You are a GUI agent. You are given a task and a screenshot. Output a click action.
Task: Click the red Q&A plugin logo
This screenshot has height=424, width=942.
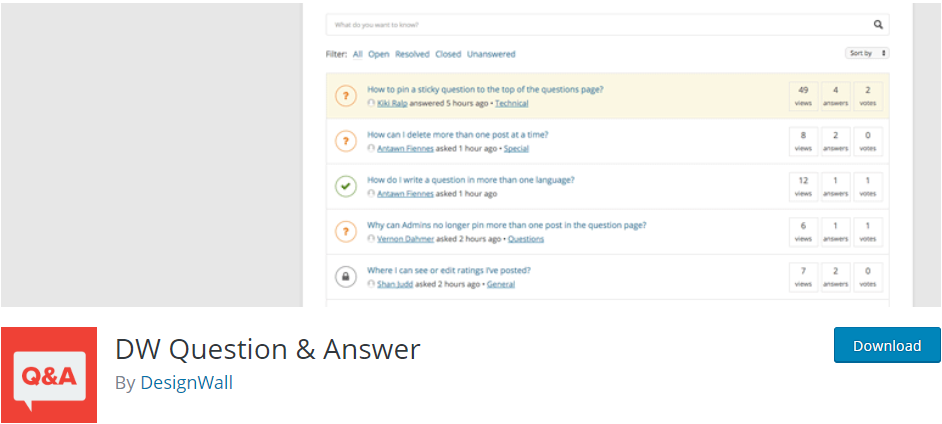point(49,375)
